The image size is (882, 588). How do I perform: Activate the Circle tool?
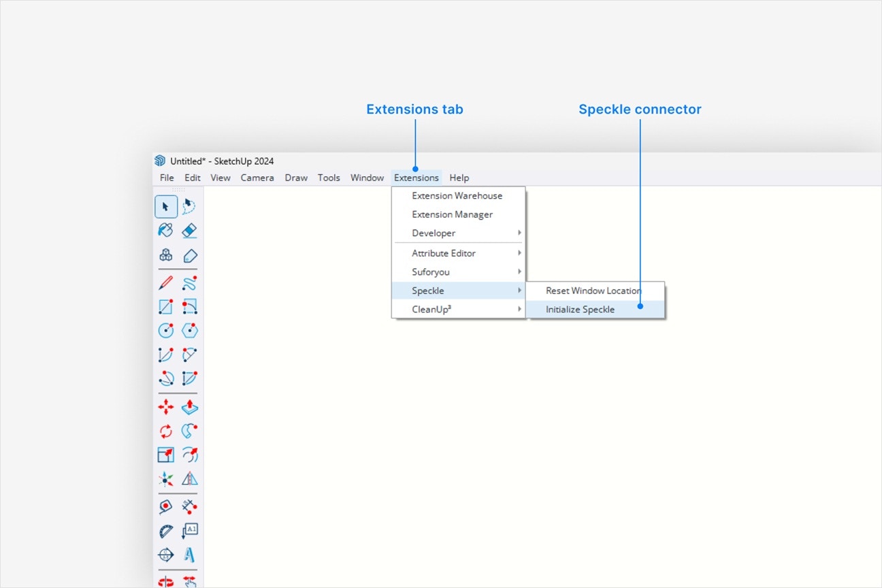(x=166, y=330)
